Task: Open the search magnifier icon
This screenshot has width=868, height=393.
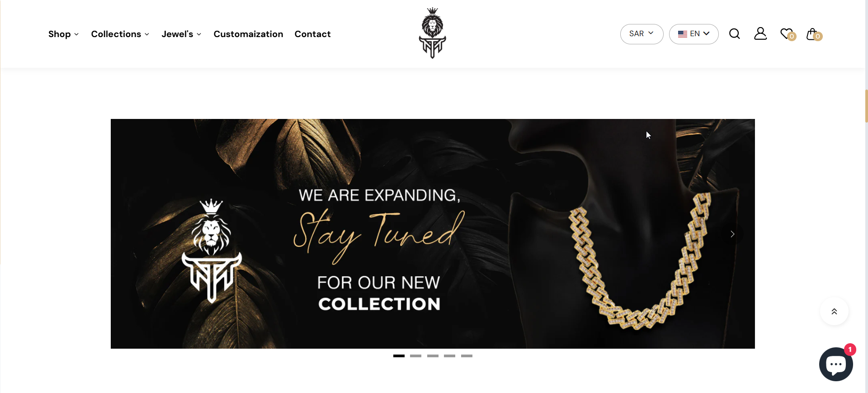Action: 734,34
